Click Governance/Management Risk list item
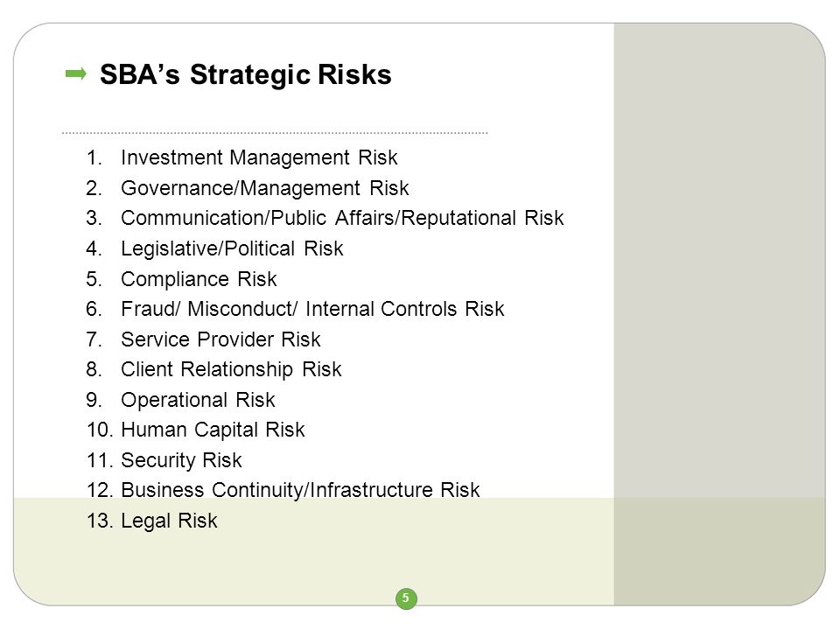This screenshot has height=630, width=840. pos(264,188)
